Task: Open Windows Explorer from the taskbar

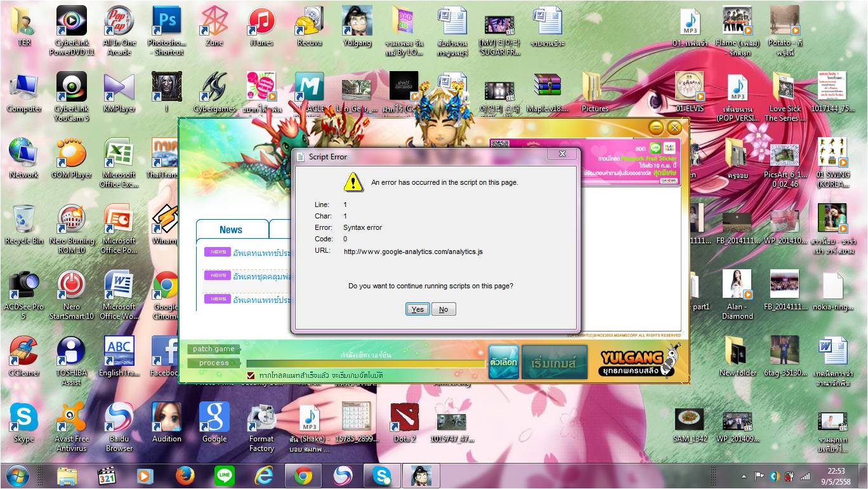Action: tap(67, 476)
